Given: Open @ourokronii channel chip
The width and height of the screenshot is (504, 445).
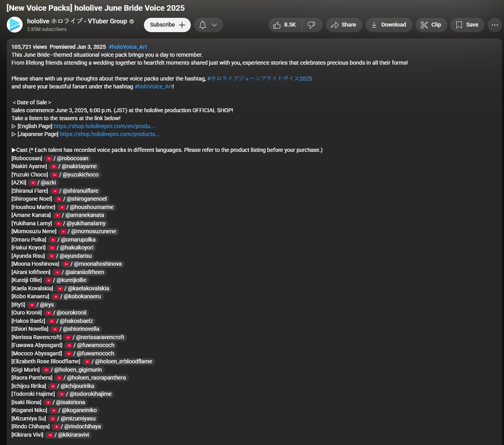Looking at the screenshot, I should click(x=66, y=313).
